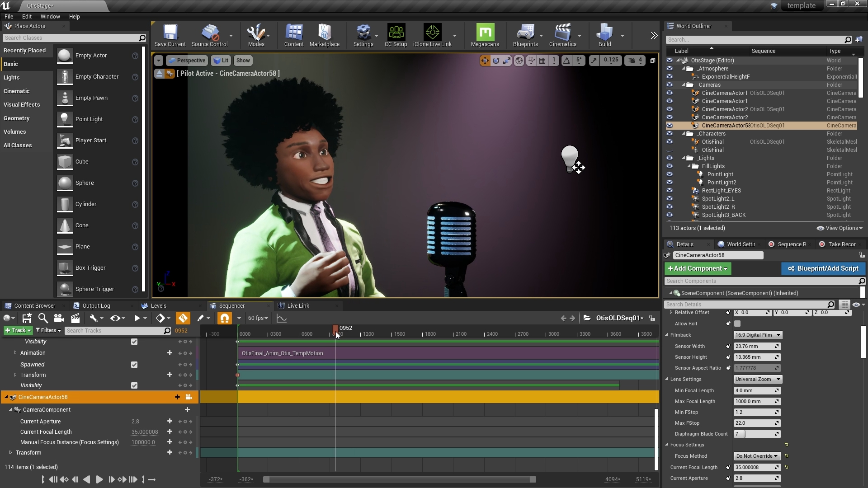
Task: Toggle visibility of ExponentialHeightF actor
Action: [670, 77]
